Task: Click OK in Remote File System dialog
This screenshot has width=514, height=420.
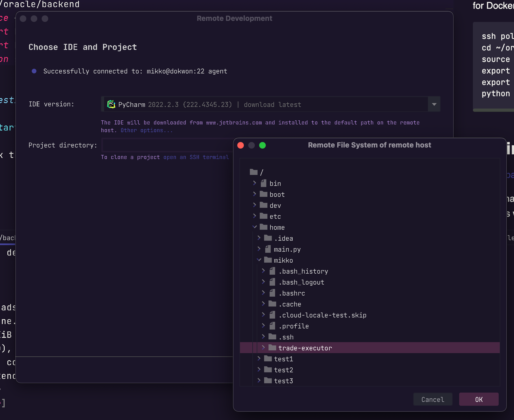Action: click(479, 399)
